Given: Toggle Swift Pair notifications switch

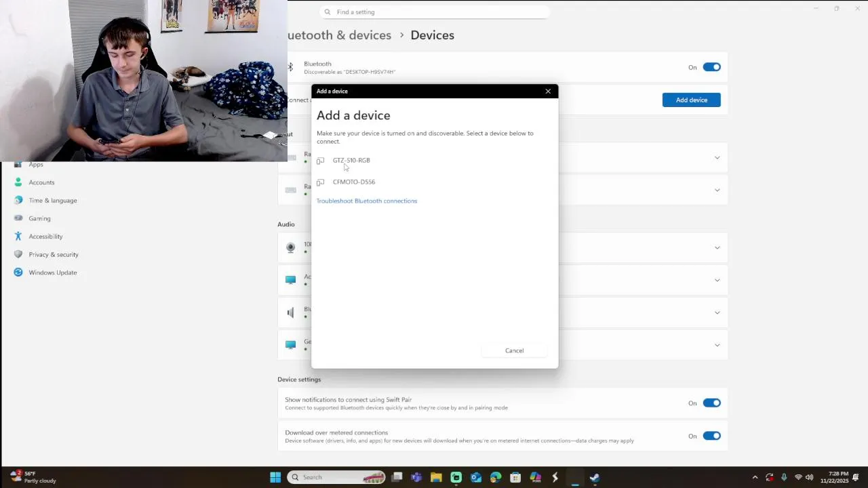Looking at the screenshot, I should pos(711,403).
